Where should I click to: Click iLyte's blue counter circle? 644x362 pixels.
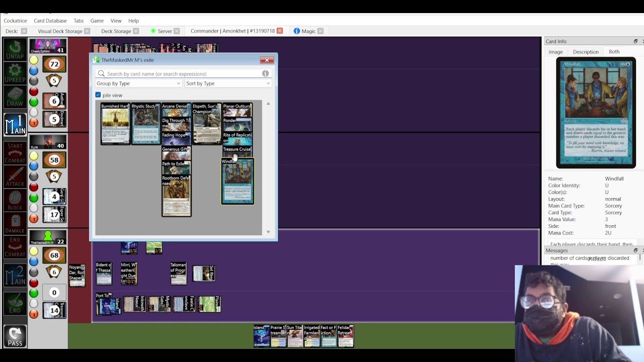pyautogui.click(x=34, y=166)
